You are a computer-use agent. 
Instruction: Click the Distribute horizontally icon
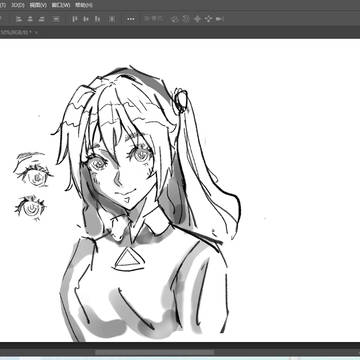click(x=113, y=19)
